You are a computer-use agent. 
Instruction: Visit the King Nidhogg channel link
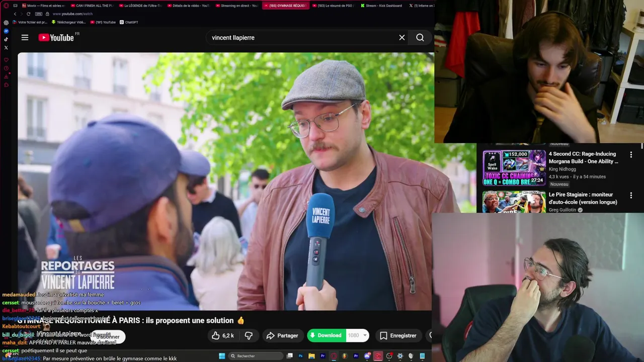[562, 169]
